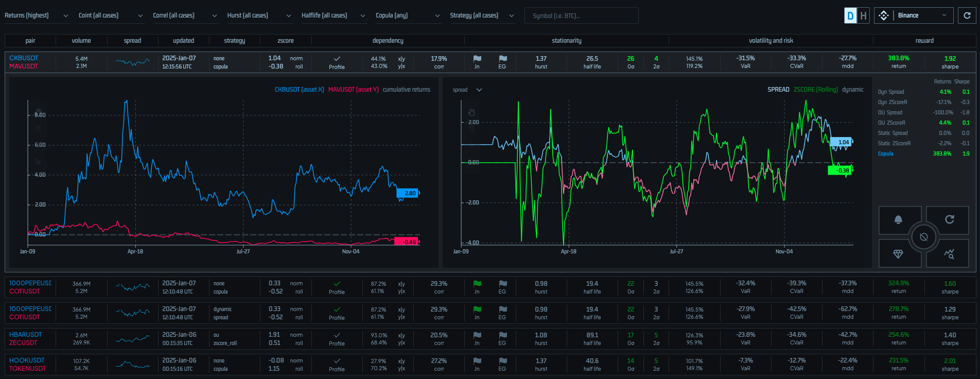Image resolution: width=980 pixels, height=379 pixels.
Task: Click the central crossed-circle icon button
Action: pos(924,237)
